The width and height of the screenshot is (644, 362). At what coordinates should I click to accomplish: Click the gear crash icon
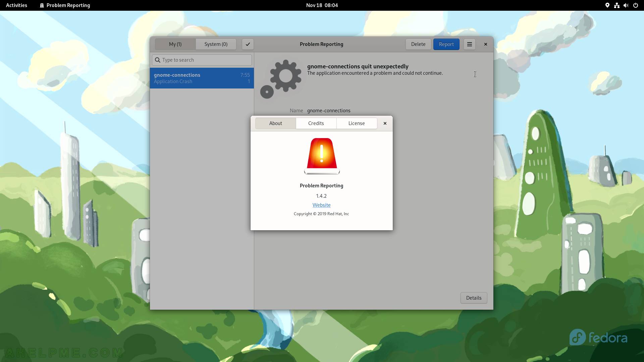pos(281,79)
